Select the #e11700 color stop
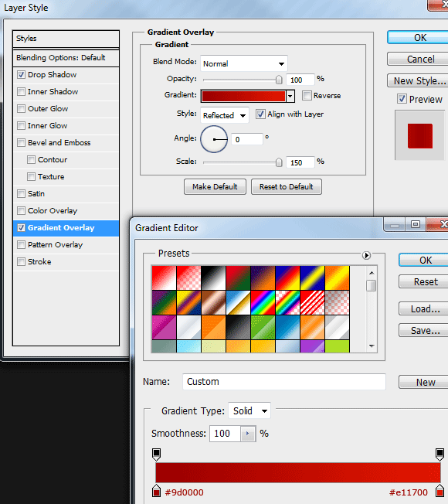The width and height of the screenshot is (448, 504). 440,491
